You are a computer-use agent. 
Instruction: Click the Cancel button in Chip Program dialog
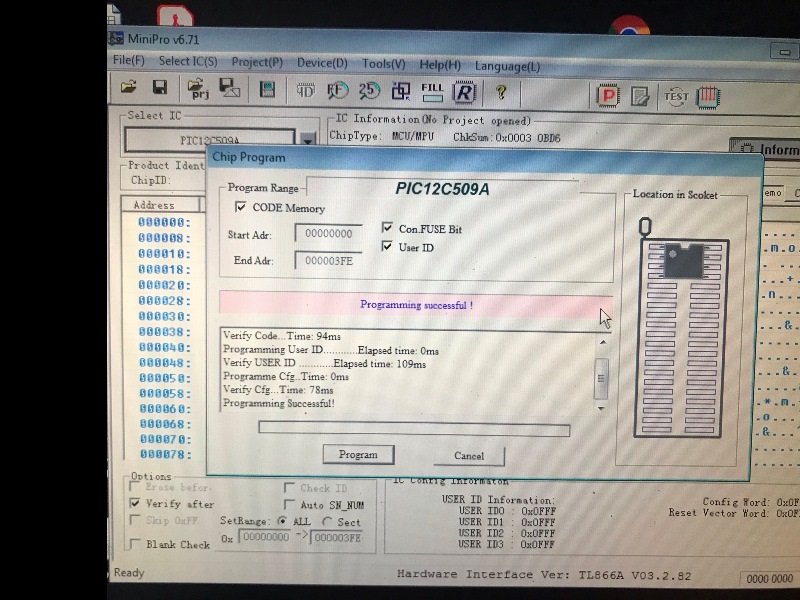(469, 455)
